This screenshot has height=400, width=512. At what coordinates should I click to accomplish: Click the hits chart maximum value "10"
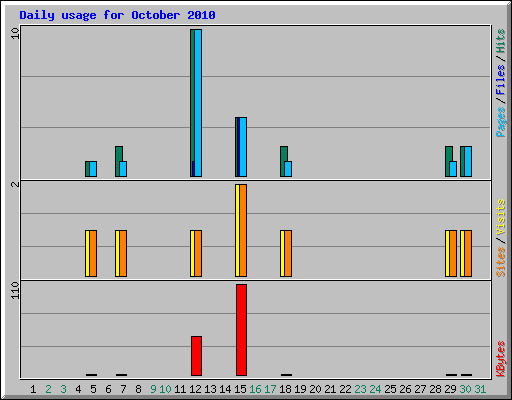15,33
